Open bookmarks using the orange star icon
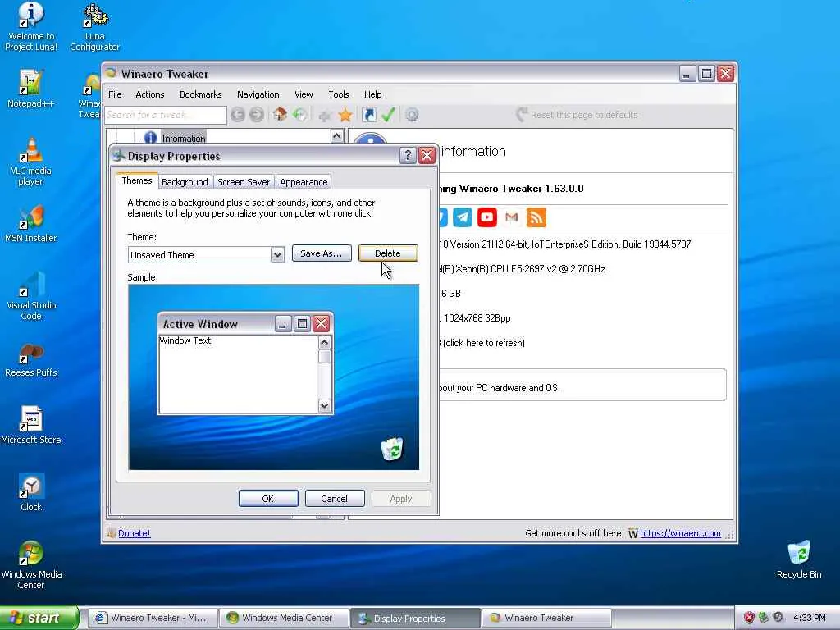This screenshot has width=840, height=630. point(345,115)
